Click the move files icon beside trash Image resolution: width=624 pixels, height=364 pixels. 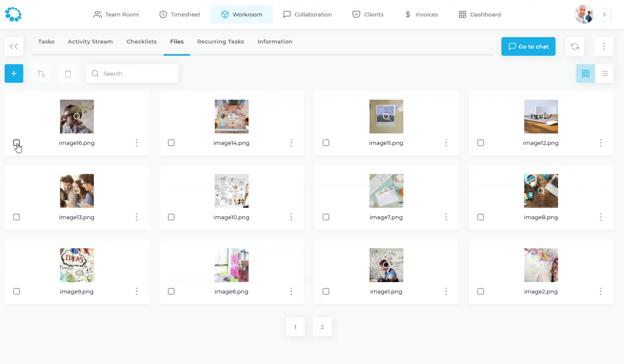click(41, 73)
